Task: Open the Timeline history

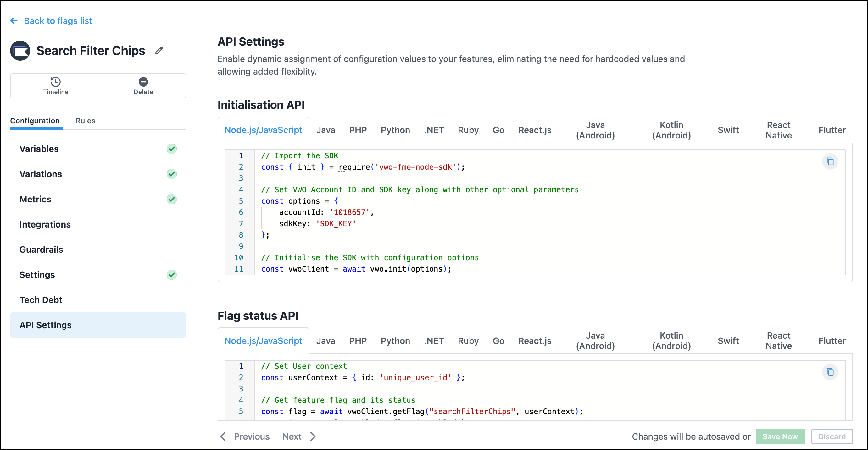Action: (56, 86)
